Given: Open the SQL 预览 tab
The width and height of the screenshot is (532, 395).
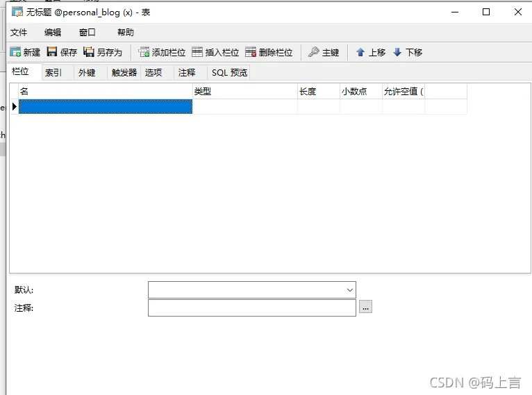Looking at the screenshot, I should (x=228, y=73).
